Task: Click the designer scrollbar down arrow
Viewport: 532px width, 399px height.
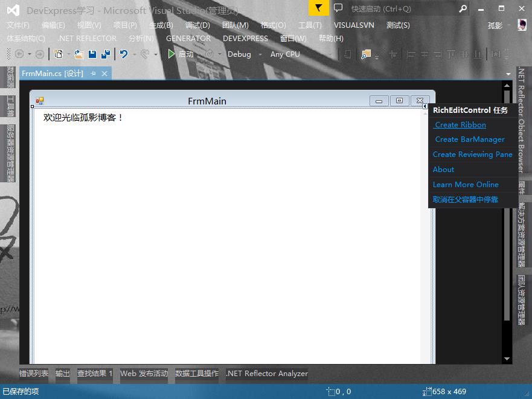Action: point(507,359)
